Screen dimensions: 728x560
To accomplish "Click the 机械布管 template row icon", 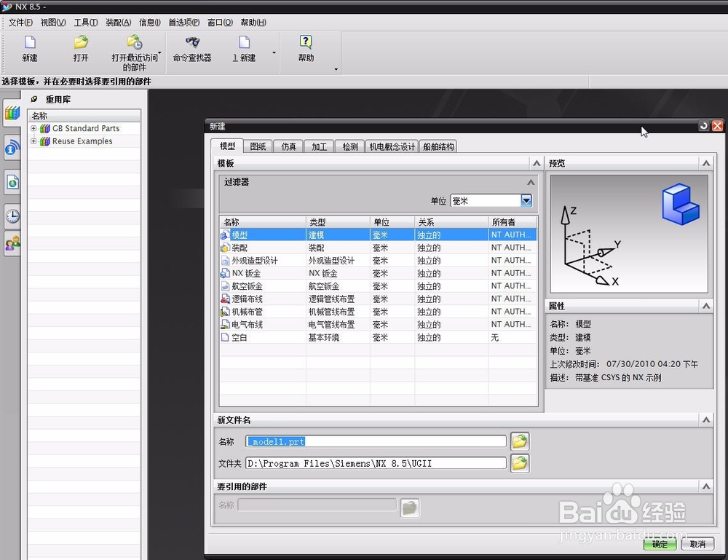I will (x=225, y=312).
